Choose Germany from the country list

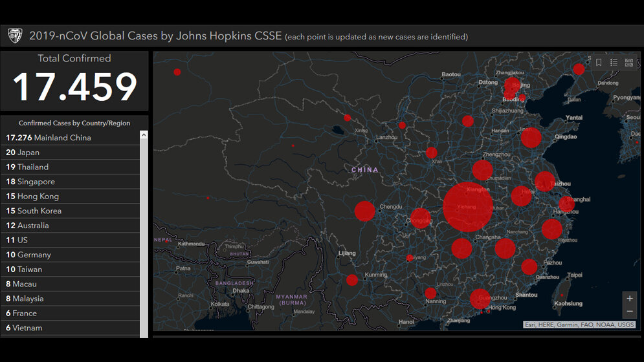coord(28,255)
